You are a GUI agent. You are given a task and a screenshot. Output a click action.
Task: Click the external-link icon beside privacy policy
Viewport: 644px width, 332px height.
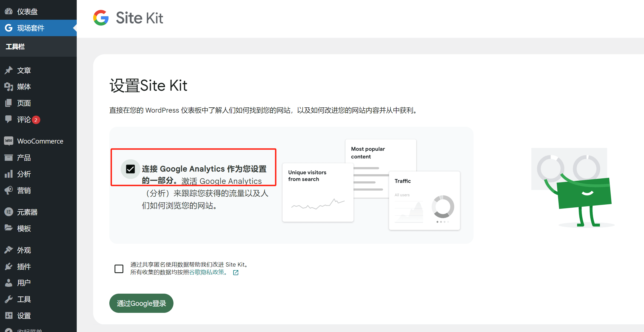[236, 272]
